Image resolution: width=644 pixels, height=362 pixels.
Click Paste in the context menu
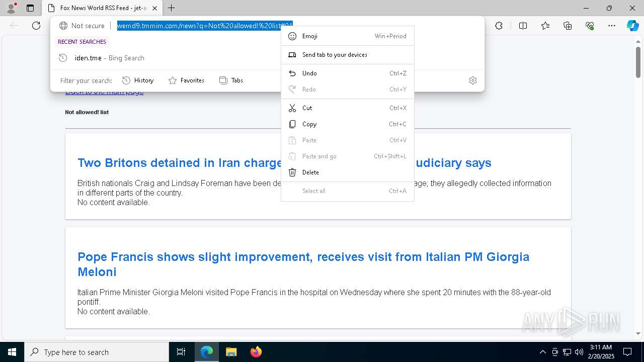coord(347,140)
